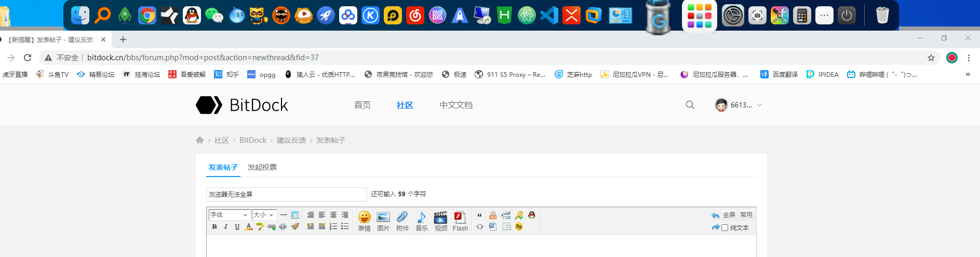Open 中文文档 in site navigation
The width and height of the screenshot is (980, 257).
[456, 105]
